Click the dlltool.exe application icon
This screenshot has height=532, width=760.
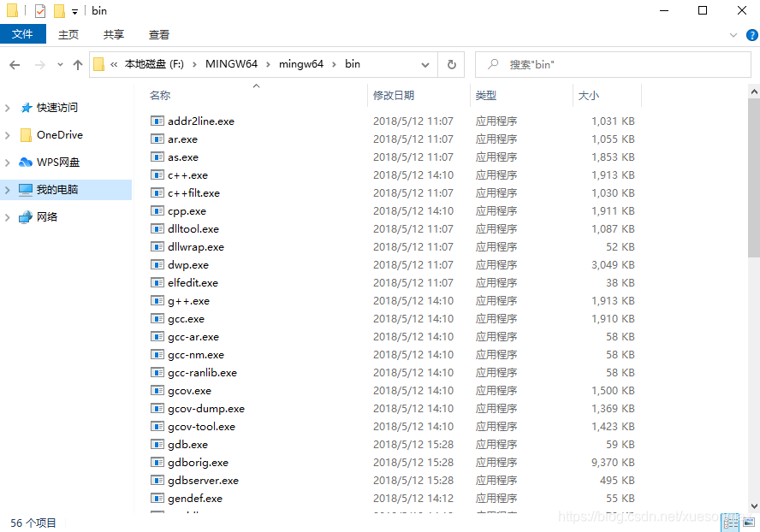(157, 228)
